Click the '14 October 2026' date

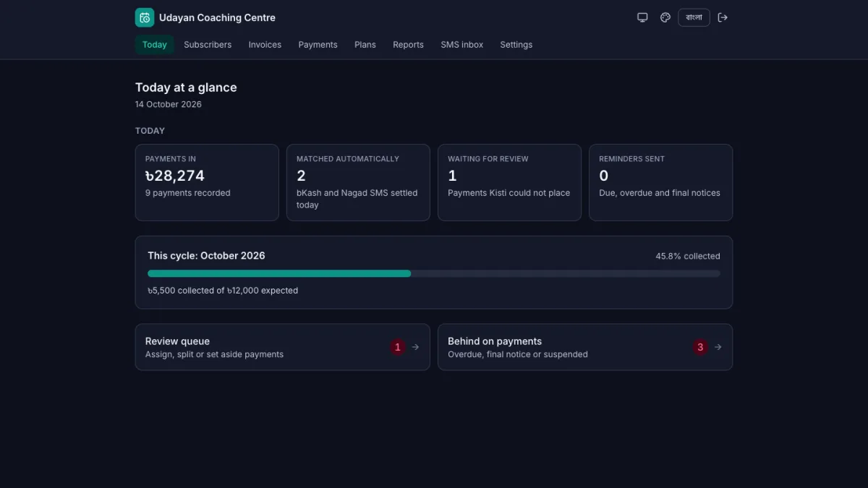pos(169,104)
